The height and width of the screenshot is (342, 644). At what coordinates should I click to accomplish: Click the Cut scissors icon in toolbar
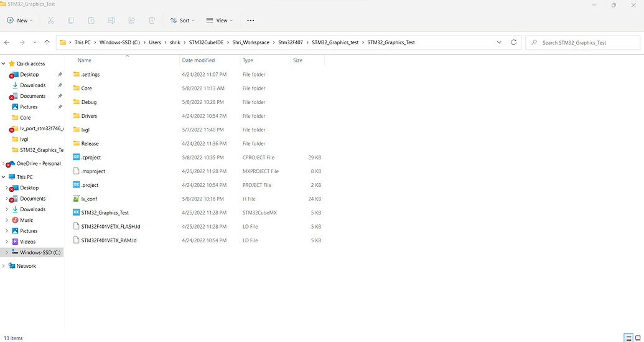pos(51,21)
